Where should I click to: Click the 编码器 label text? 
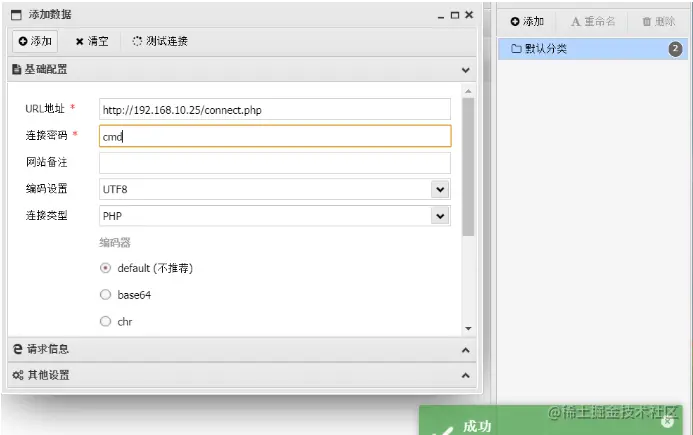pyautogui.click(x=115, y=242)
